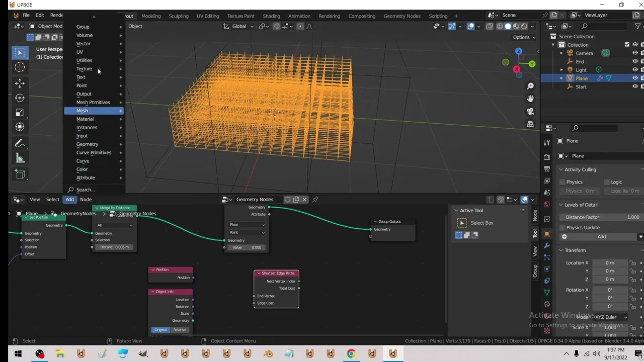Enable the Logic culling checkbox
This screenshot has width=644, height=362.
pyautogui.click(x=606, y=182)
